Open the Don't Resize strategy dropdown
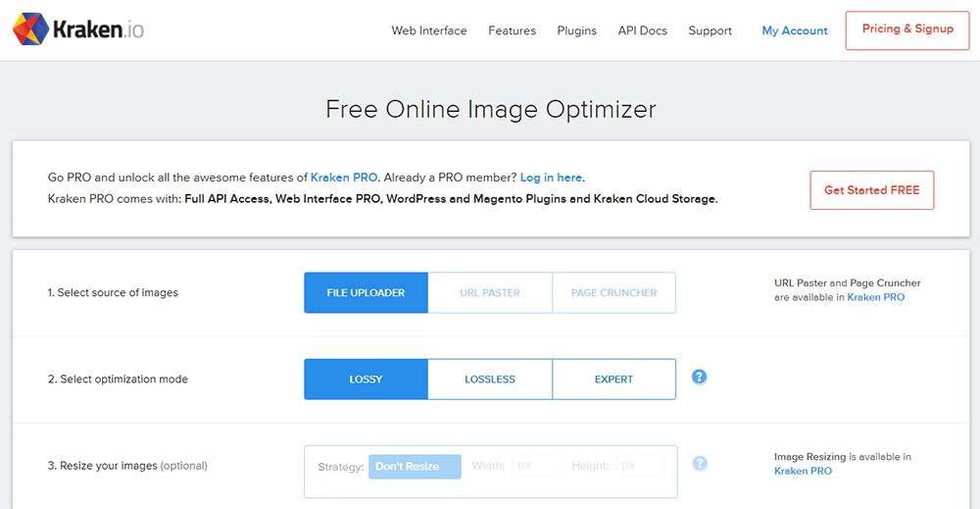This screenshot has width=980, height=509. (415, 467)
